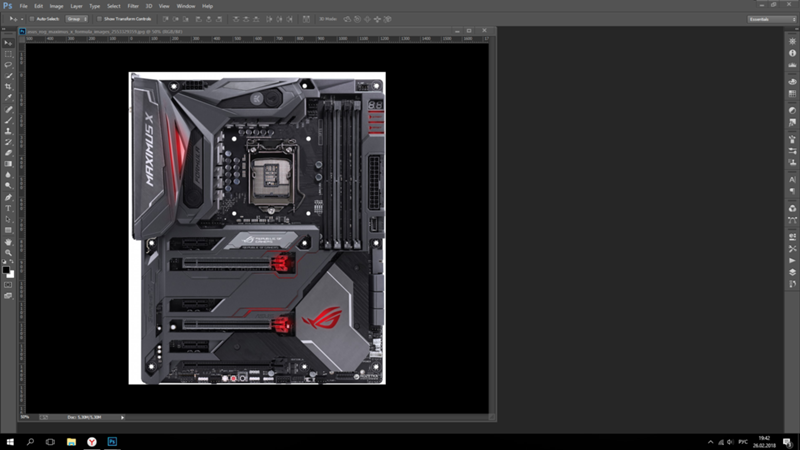Select the Pen tool
The image size is (800, 450).
coord(8,197)
